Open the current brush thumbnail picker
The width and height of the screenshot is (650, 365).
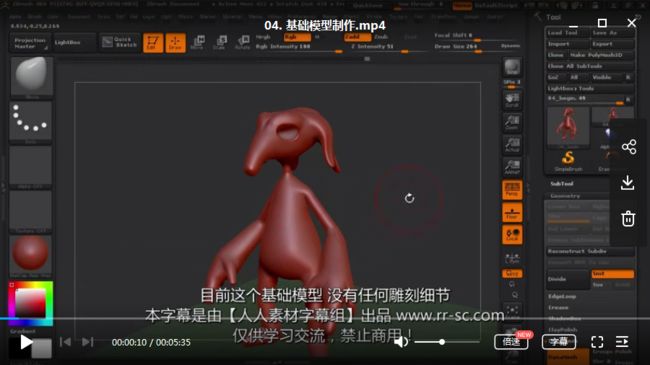[32, 77]
